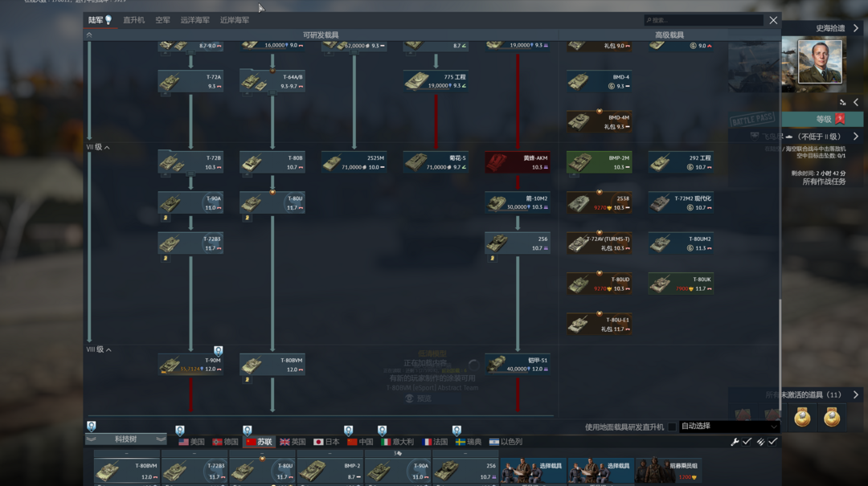Select the 中国 nation tab
Screen dimensions: 868x486
pyautogui.click(x=360, y=442)
